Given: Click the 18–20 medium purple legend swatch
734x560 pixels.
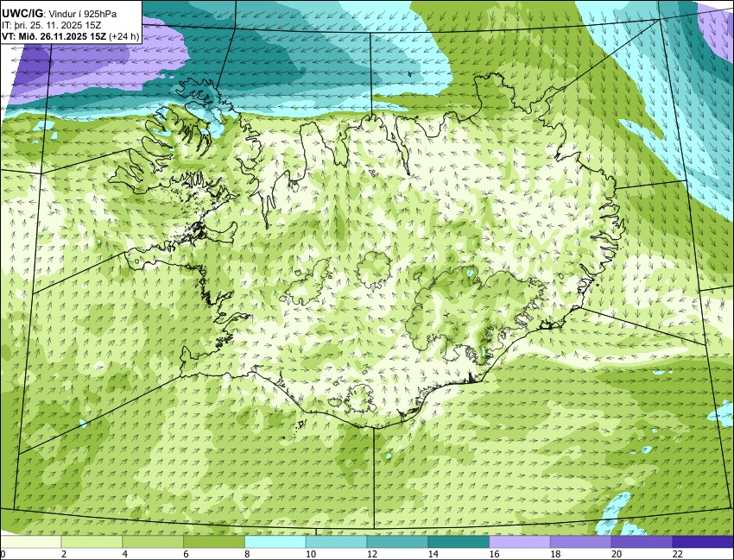Looking at the screenshot, I should pyautogui.click(x=581, y=542).
